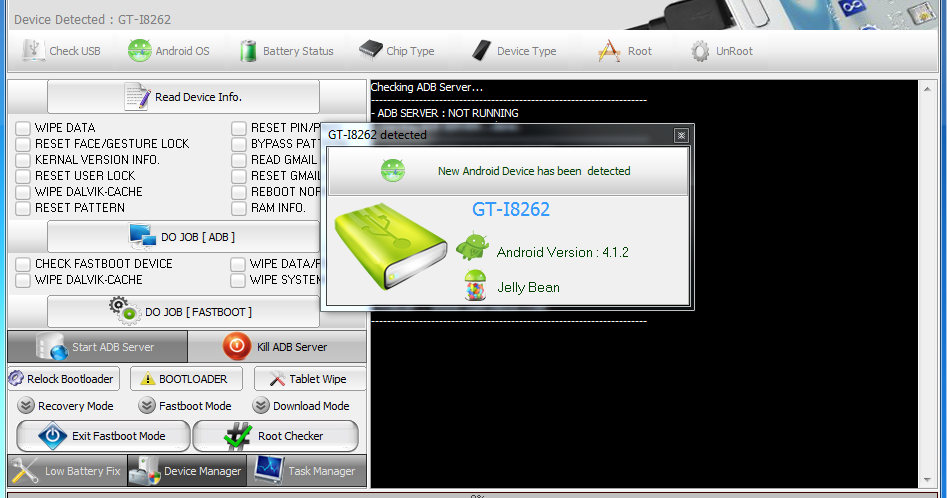
Task: Click the Tablet Wipe tools icon
Action: [x=277, y=378]
